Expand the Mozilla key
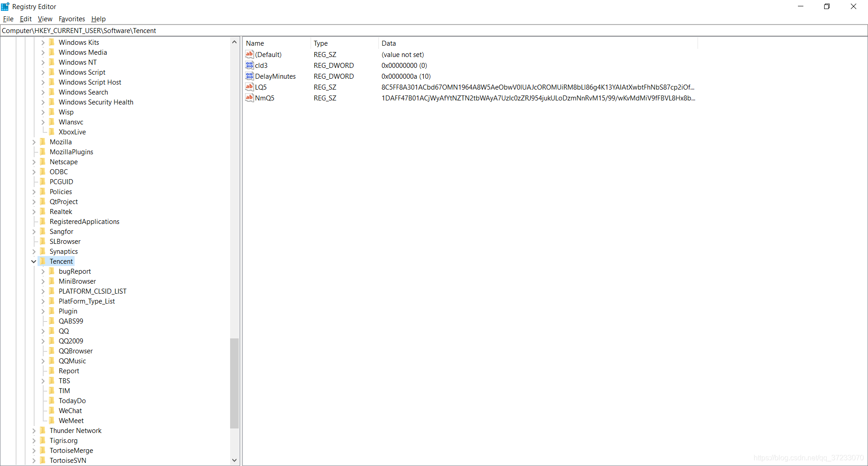Screen dimensions: 868x466 34,142
